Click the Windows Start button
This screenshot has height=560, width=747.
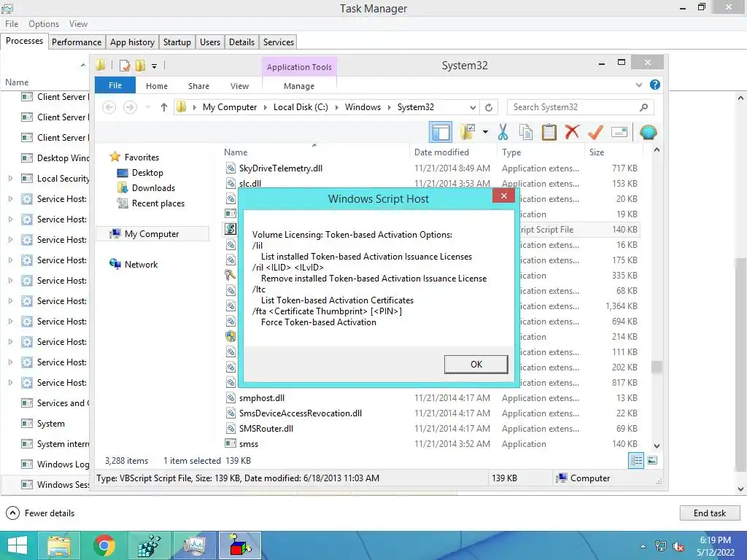18,545
